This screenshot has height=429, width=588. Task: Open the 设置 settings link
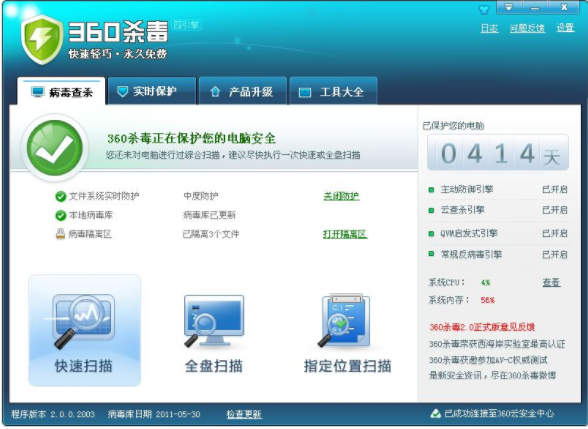(x=565, y=28)
